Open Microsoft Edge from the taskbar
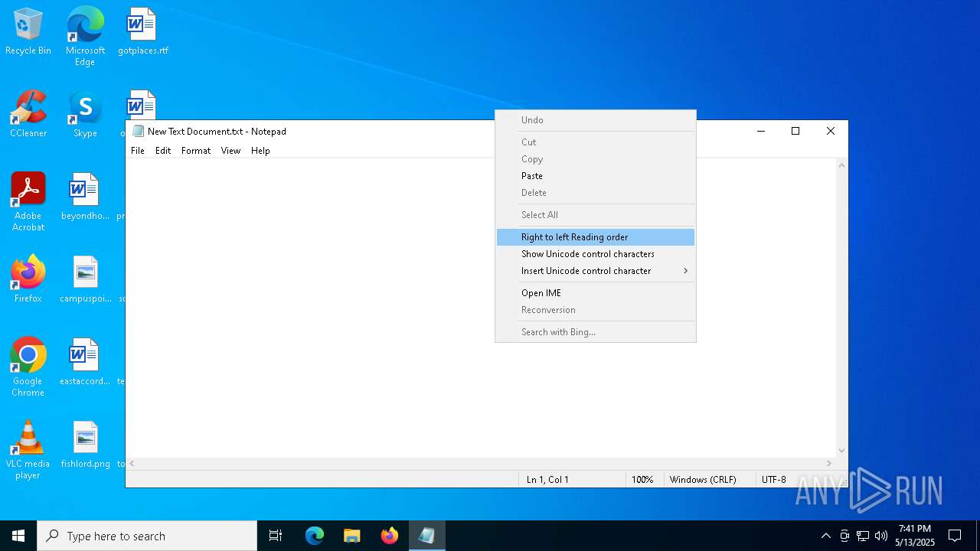The width and height of the screenshot is (980, 551). coord(315,536)
